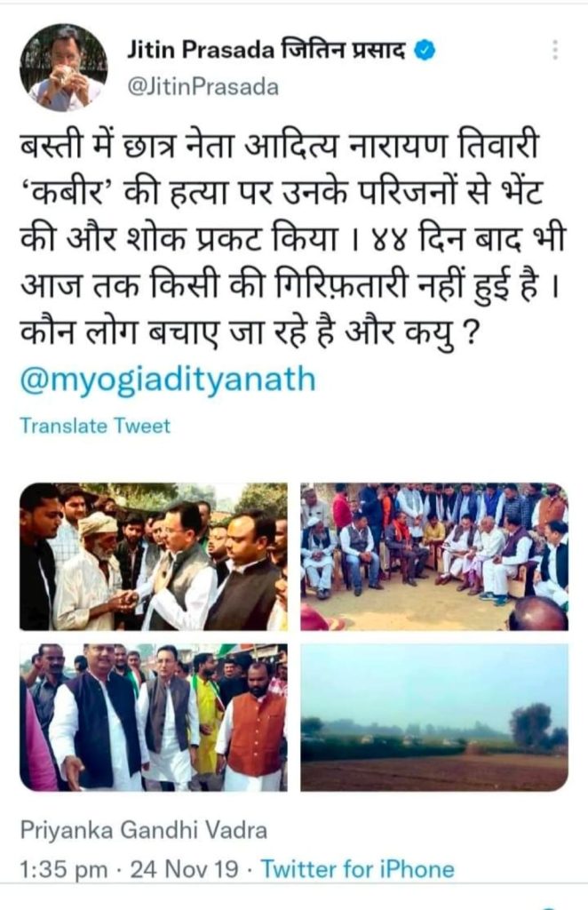Open photo of leader greeting elderly man
588x910 pixels.
[x=154, y=556]
